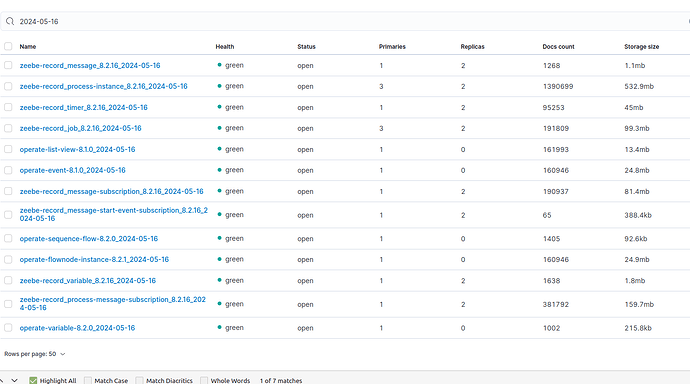
Task: Click the index search field containing 2024-05-16
Action: tap(345, 21)
